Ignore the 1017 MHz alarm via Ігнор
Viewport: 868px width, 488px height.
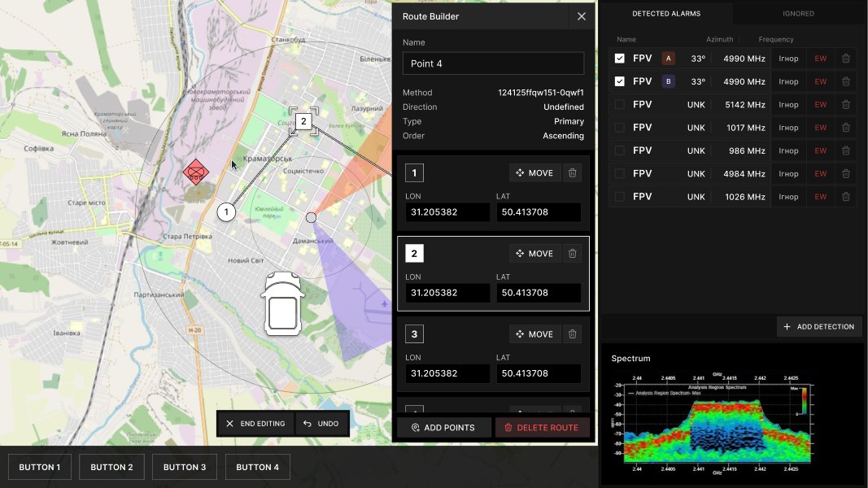pos(788,127)
